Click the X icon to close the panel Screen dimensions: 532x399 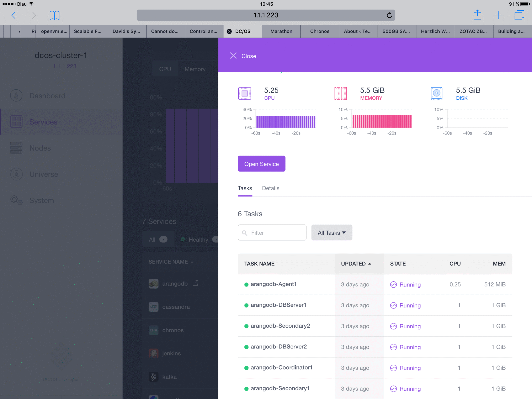[x=233, y=56]
